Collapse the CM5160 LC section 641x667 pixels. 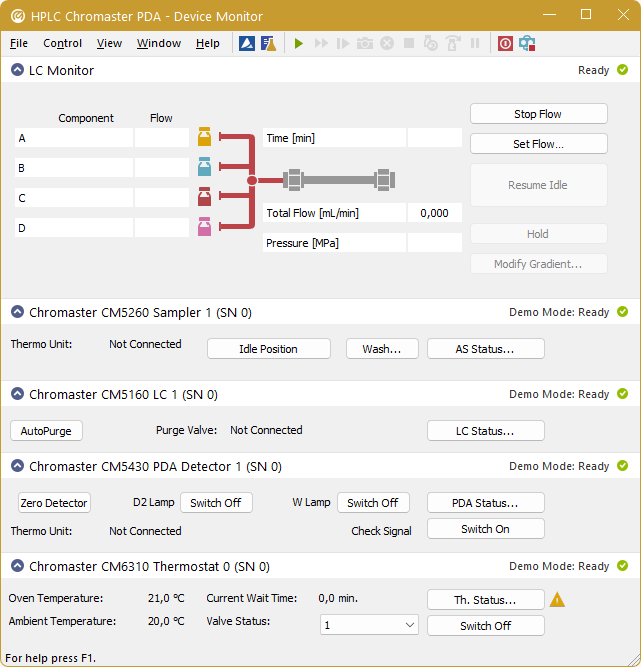click(x=17, y=394)
